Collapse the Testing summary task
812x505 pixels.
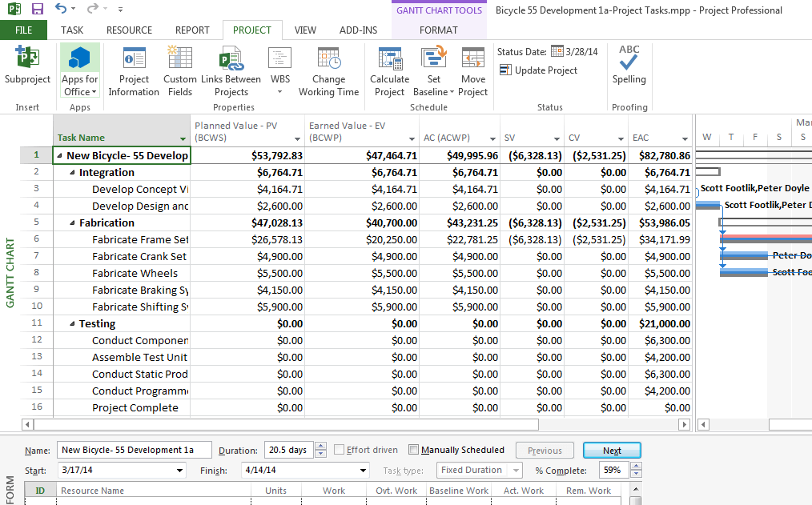(x=72, y=324)
